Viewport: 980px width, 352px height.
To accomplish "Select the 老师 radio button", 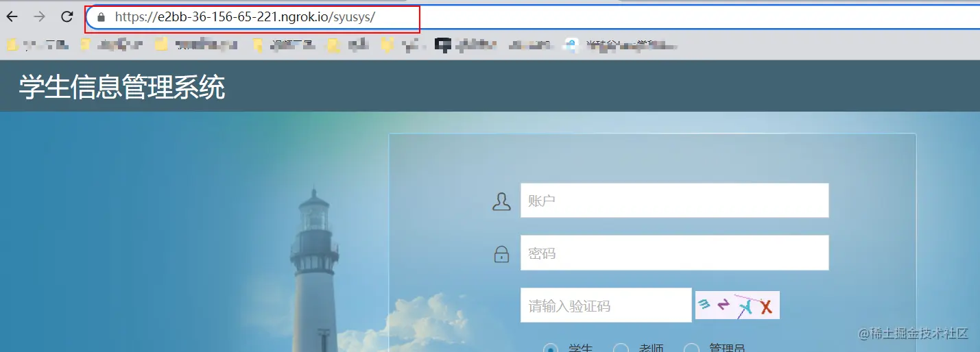I will (620, 349).
